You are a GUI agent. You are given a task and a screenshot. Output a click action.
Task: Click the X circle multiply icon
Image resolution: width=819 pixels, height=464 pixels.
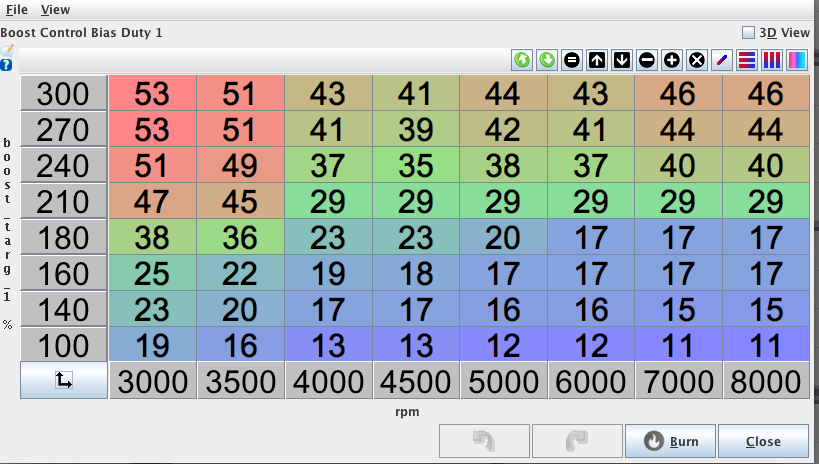coord(696,60)
